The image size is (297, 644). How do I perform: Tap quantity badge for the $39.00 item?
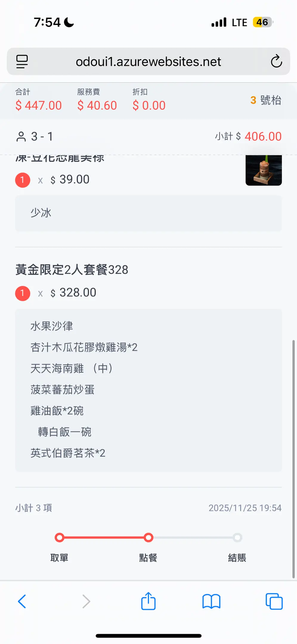23,180
